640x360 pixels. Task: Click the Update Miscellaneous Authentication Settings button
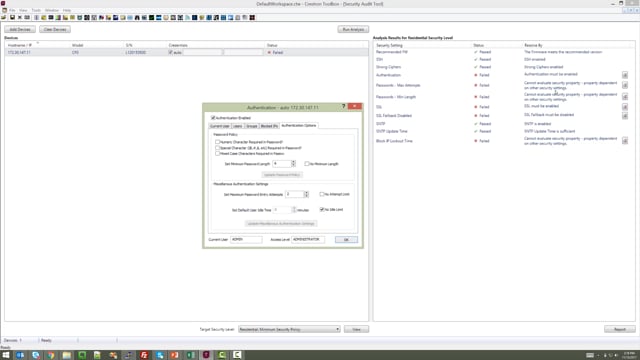[281, 223]
